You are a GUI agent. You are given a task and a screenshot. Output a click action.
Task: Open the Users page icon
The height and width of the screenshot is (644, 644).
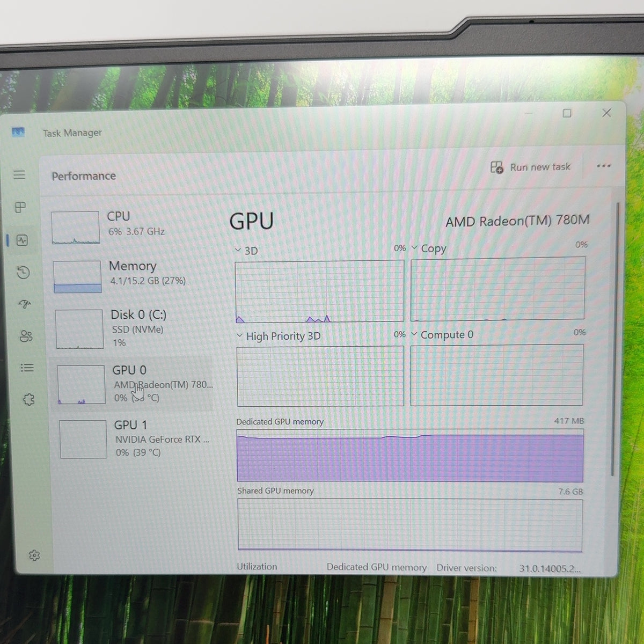click(x=26, y=336)
